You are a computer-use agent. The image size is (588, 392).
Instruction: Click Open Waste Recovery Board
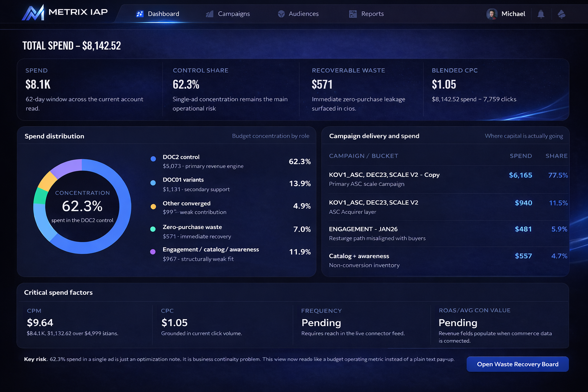click(x=517, y=364)
